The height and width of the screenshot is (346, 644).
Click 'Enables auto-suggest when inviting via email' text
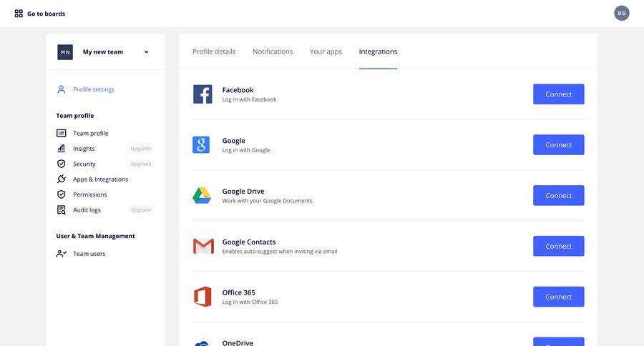pyautogui.click(x=280, y=251)
